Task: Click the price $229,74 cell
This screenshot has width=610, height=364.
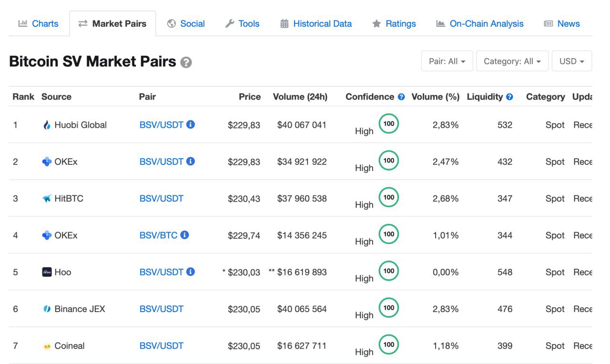Action: tap(244, 235)
